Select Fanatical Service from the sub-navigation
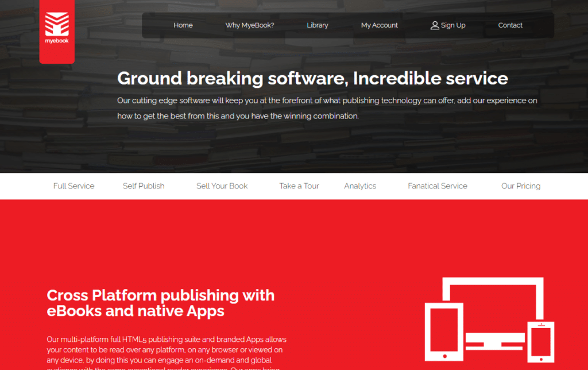Image resolution: width=588 pixels, height=370 pixels. click(x=437, y=186)
